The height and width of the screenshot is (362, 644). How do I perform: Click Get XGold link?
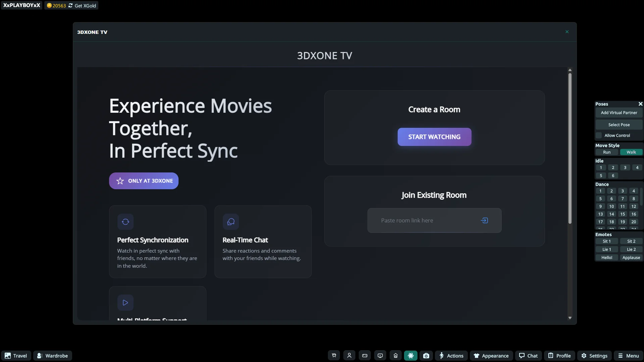tap(85, 6)
